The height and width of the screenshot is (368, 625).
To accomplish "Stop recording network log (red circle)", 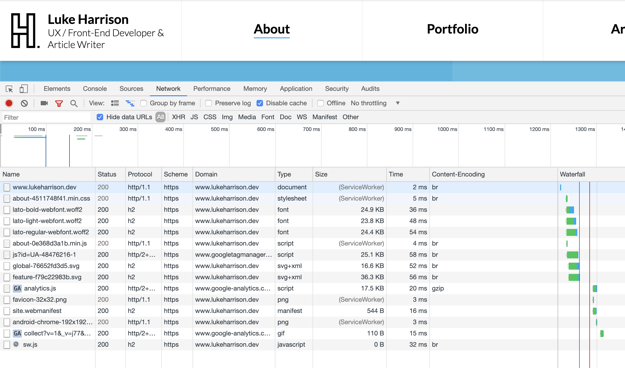I will pyautogui.click(x=9, y=103).
